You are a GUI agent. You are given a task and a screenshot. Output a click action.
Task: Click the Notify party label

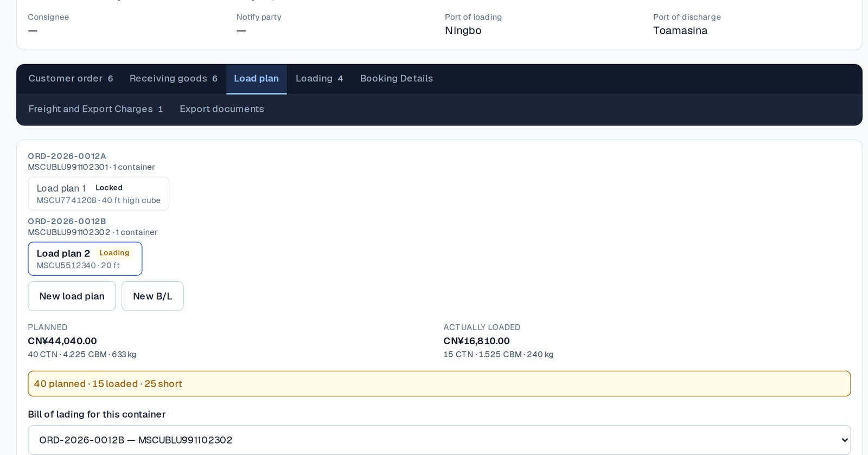point(259,17)
